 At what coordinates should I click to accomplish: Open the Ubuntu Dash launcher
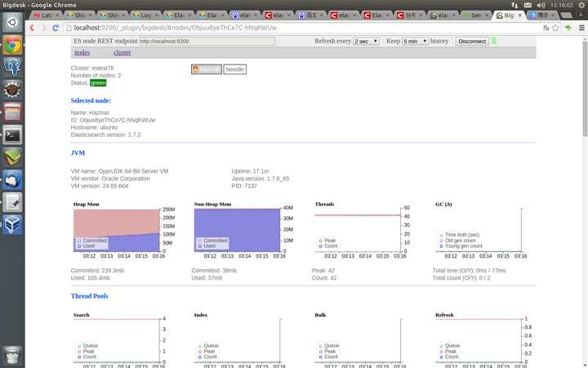[12, 23]
